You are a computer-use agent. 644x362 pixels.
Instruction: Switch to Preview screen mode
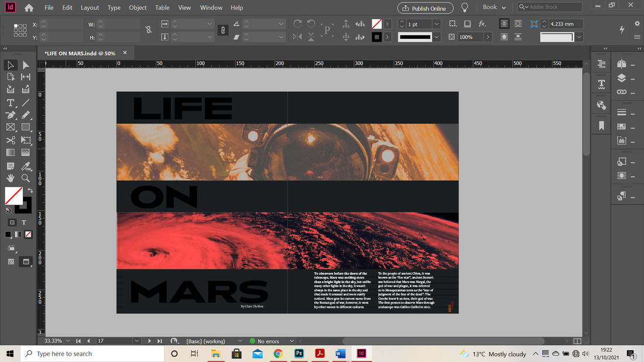click(26, 261)
